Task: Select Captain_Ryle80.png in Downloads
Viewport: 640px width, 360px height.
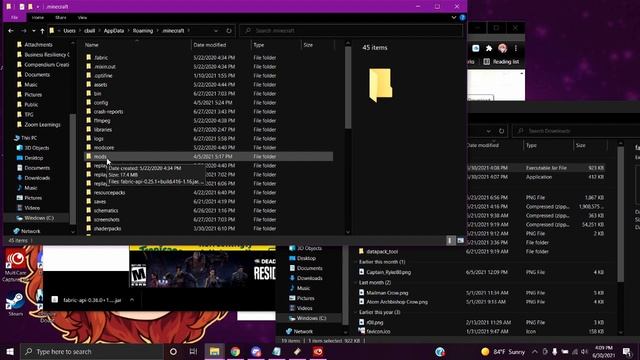Action: pyautogui.click(x=388, y=272)
